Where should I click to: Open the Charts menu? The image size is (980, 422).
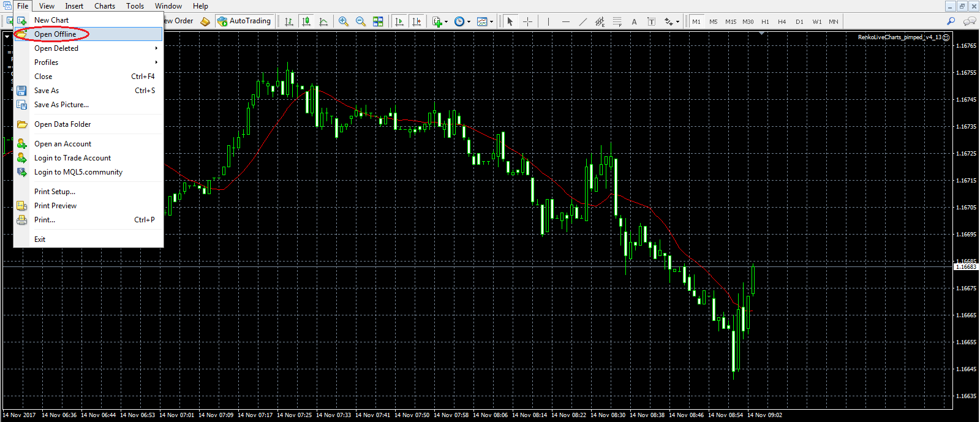[x=105, y=6]
